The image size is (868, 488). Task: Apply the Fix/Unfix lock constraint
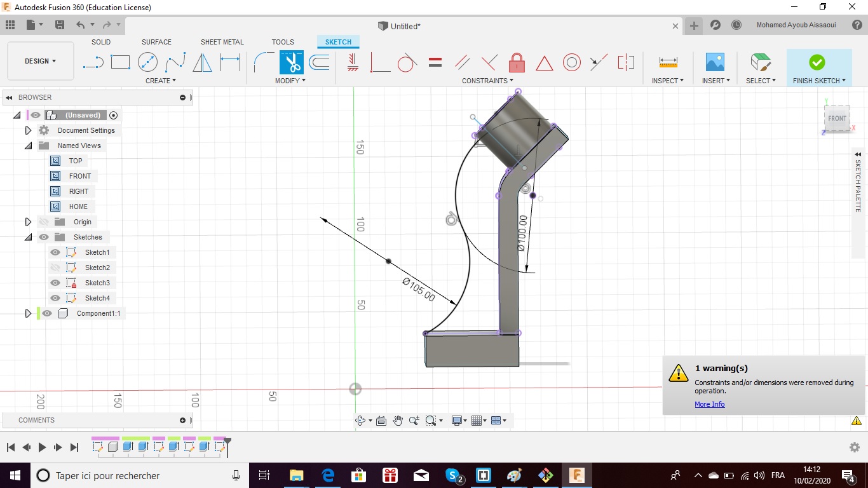coord(517,62)
